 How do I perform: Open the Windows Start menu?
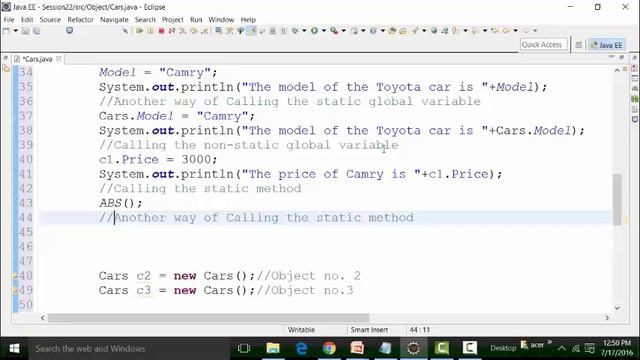pyautogui.click(x=14, y=348)
